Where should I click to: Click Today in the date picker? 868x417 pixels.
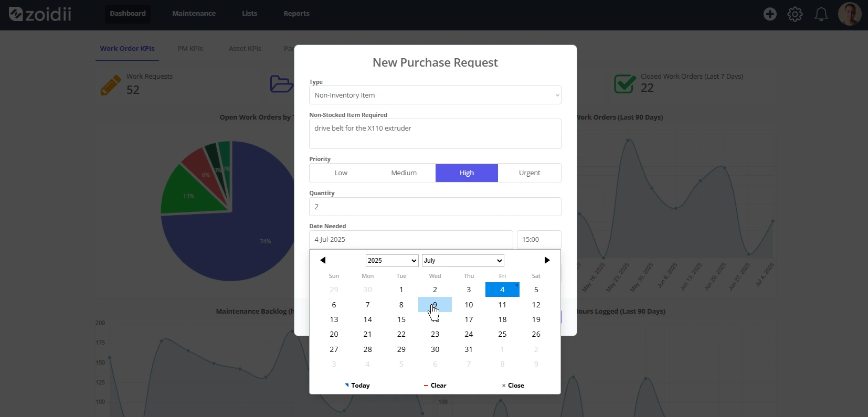tap(357, 386)
